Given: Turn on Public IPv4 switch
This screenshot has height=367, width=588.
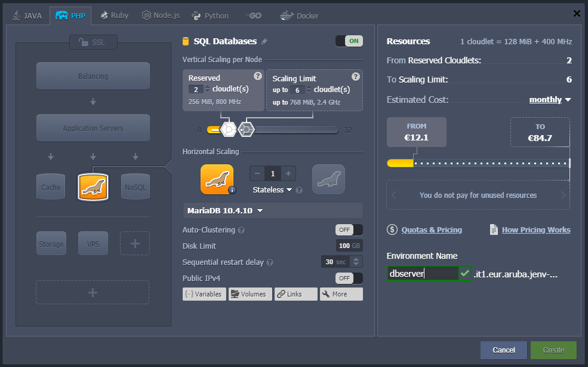Looking at the screenshot, I should pos(349,278).
